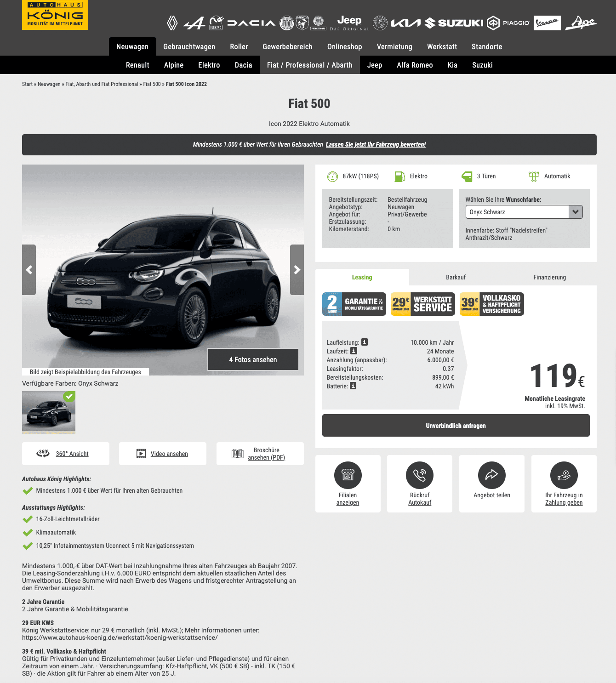Click the Video ansehen button
This screenshot has height=683, width=616.
coord(163,454)
